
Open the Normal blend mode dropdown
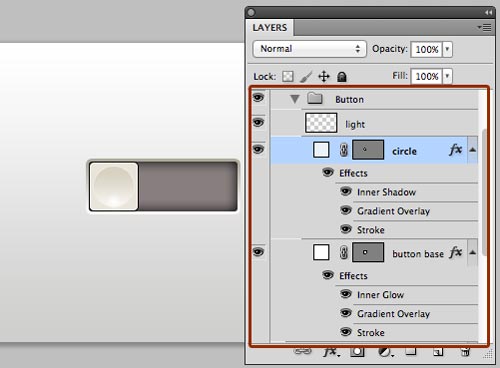tap(310, 49)
